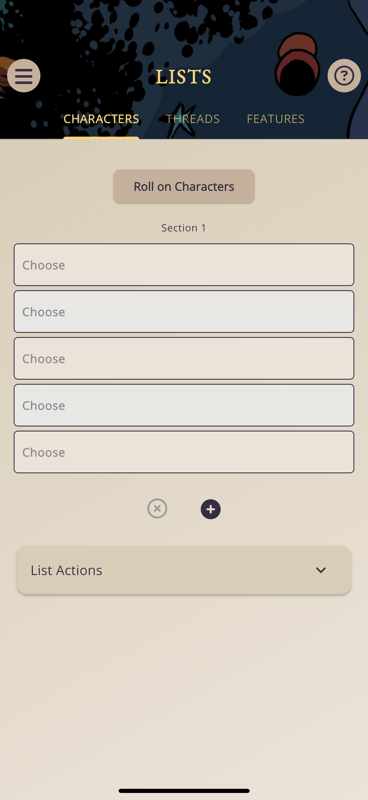
Task: Switch to the Characters tab
Action: click(x=101, y=119)
